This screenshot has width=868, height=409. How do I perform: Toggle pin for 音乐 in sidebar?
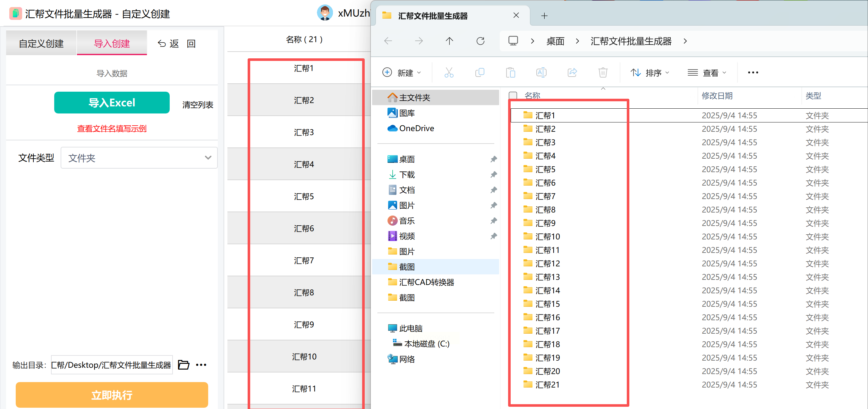(x=493, y=221)
